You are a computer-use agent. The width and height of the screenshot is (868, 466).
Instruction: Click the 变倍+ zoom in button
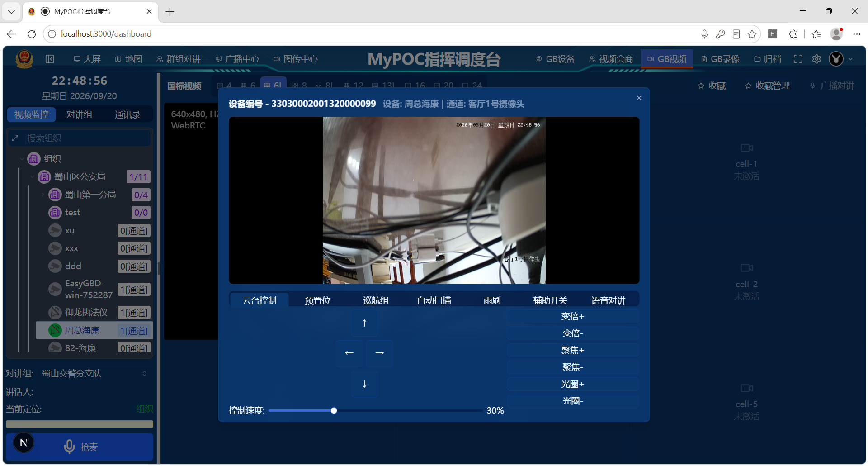[573, 316]
